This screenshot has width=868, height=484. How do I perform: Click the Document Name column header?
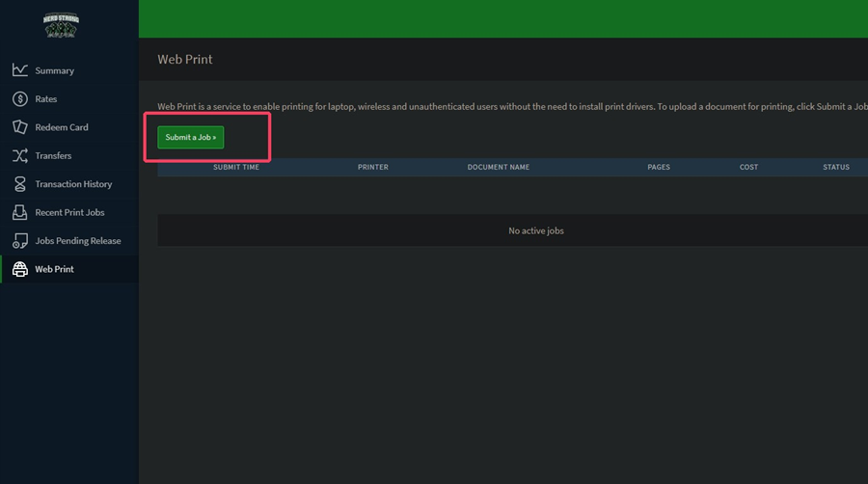499,167
